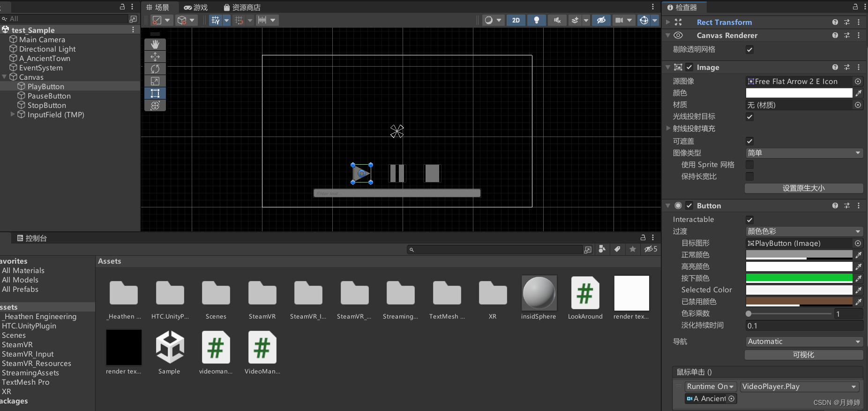Select the Move tool
Image resolution: width=868 pixels, height=411 pixels.
tap(155, 57)
